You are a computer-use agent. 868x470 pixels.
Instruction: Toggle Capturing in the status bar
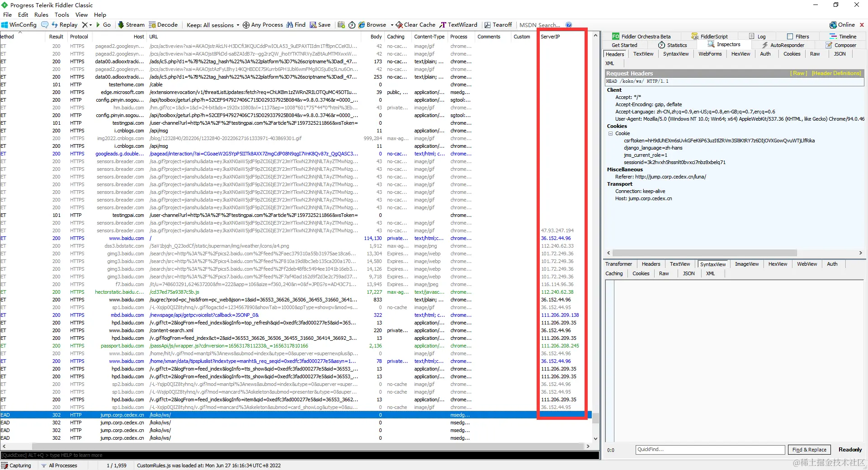click(x=17, y=465)
